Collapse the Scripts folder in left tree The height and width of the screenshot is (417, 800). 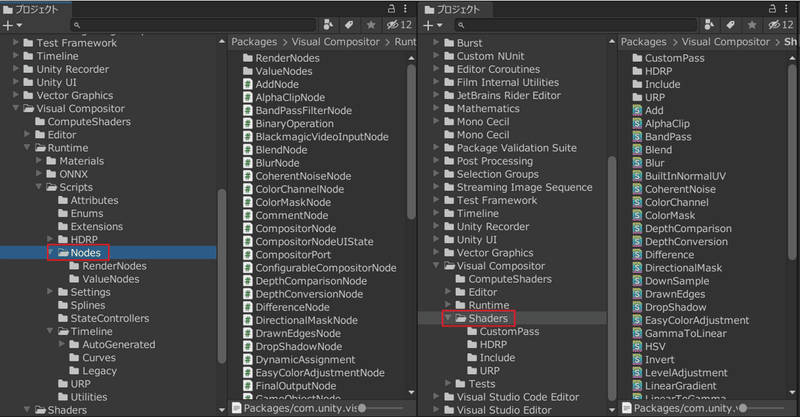pos(39,187)
